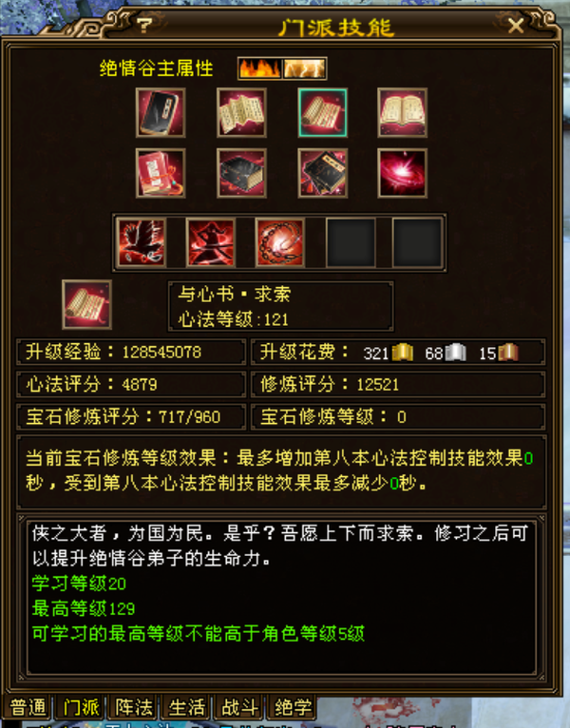Select the red tied book skill icon
The image size is (570, 728).
pyautogui.click(x=161, y=173)
